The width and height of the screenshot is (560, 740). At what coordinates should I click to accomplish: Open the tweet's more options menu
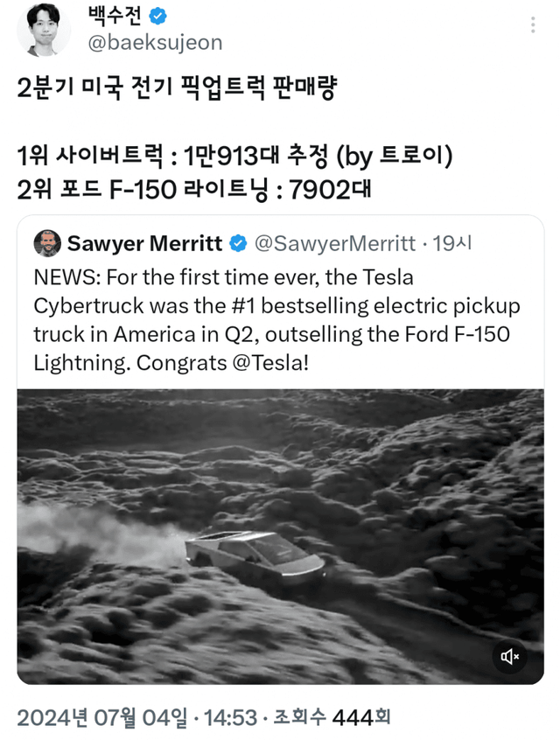tap(533, 26)
